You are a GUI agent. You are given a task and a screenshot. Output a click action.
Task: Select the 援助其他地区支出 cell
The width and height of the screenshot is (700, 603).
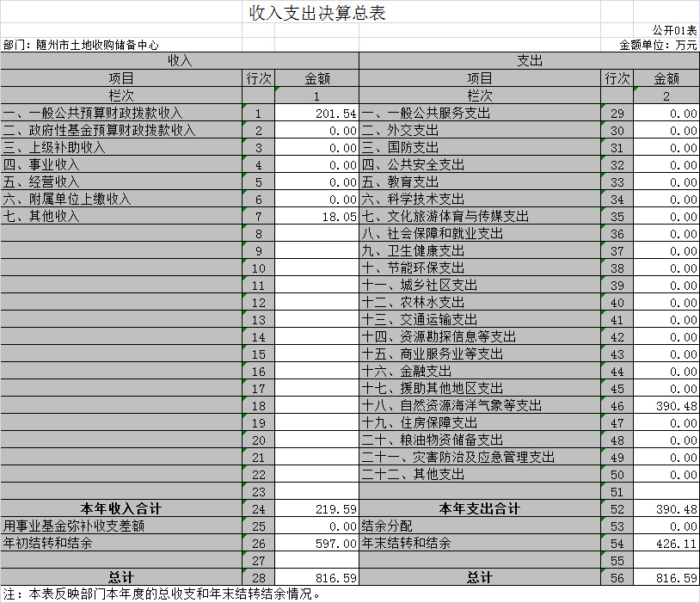480,388
